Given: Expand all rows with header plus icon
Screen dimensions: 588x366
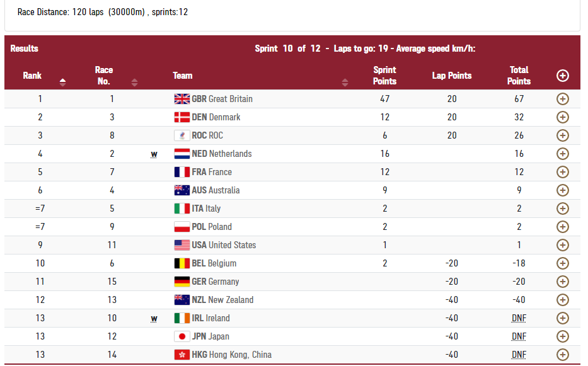Looking at the screenshot, I should click(562, 76).
